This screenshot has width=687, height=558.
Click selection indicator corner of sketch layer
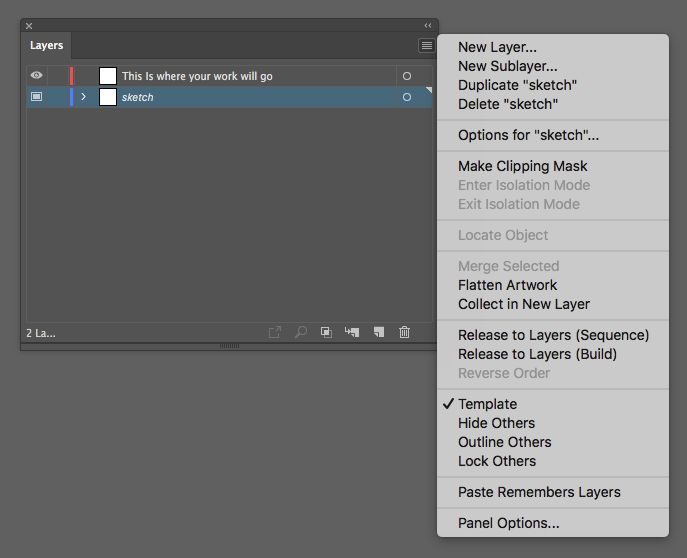(x=428, y=90)
